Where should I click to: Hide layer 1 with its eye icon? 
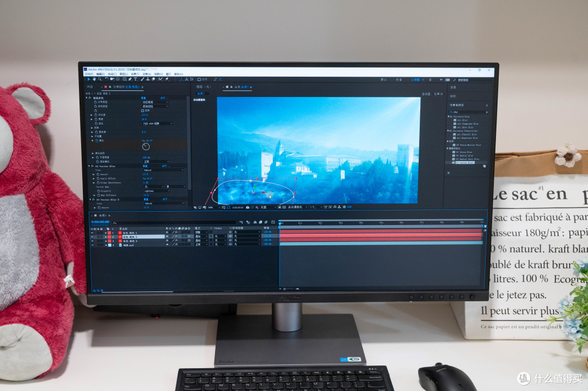[x=92, y=233]
